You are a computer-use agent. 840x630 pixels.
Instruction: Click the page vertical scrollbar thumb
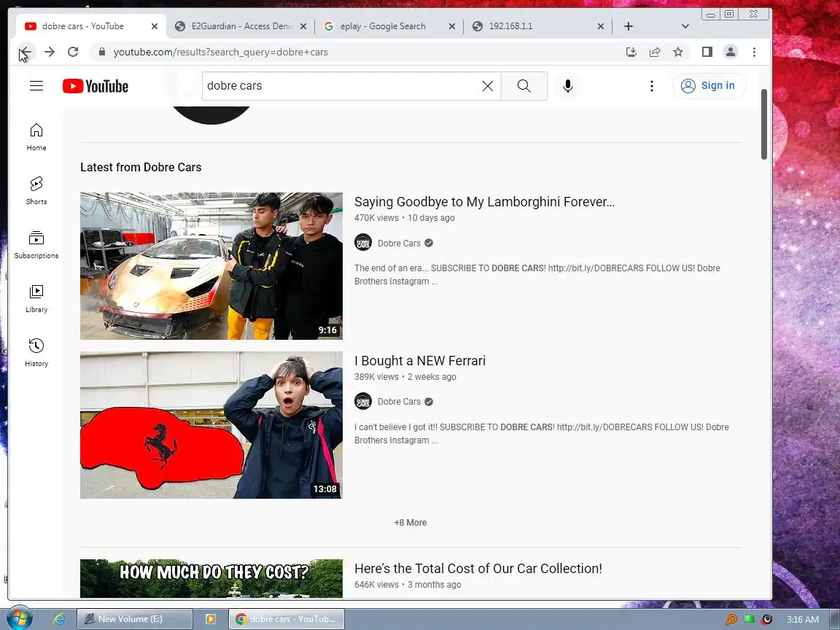pyautogui.click(x=764, y=124)
